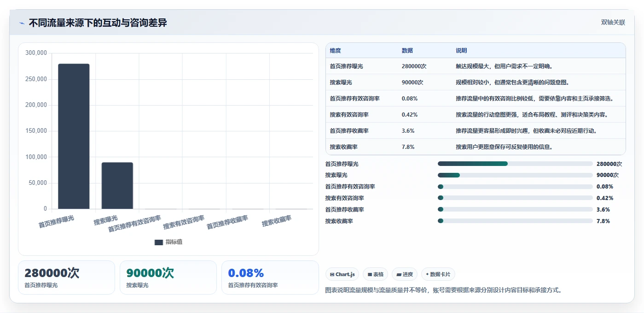Click the lightning icon beside the title
The image size is (644, 313).
(x=22, y=23)
